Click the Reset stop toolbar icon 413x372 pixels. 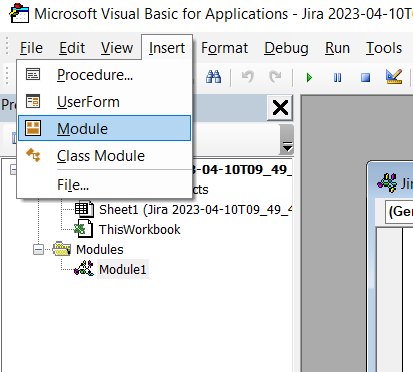tap(366, 78)
